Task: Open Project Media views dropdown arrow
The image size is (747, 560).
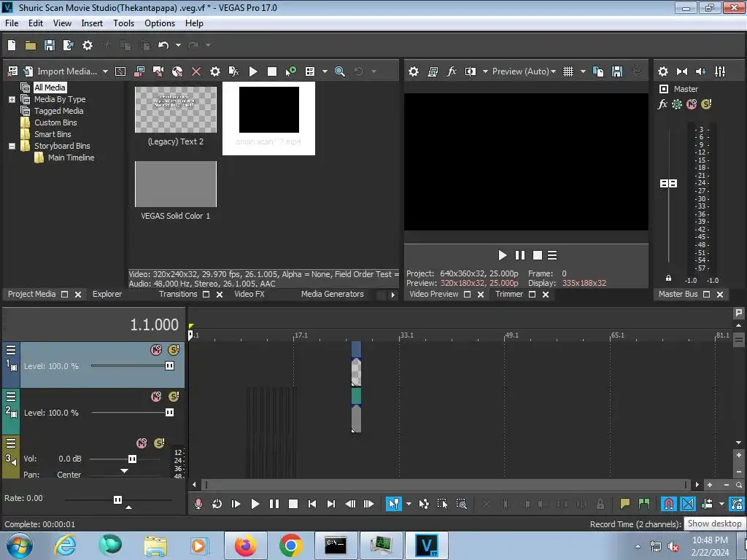Action: [x=325, y=71]
